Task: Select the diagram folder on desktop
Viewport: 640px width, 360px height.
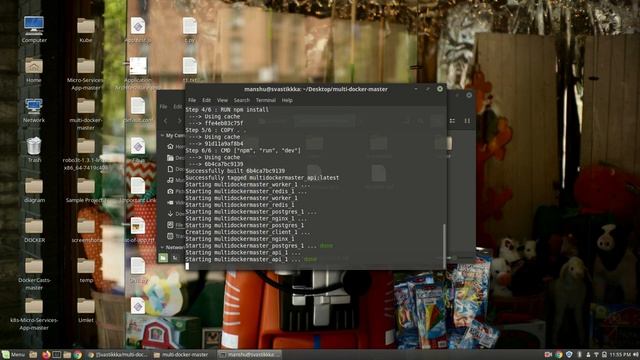Action: coord(34,190)
